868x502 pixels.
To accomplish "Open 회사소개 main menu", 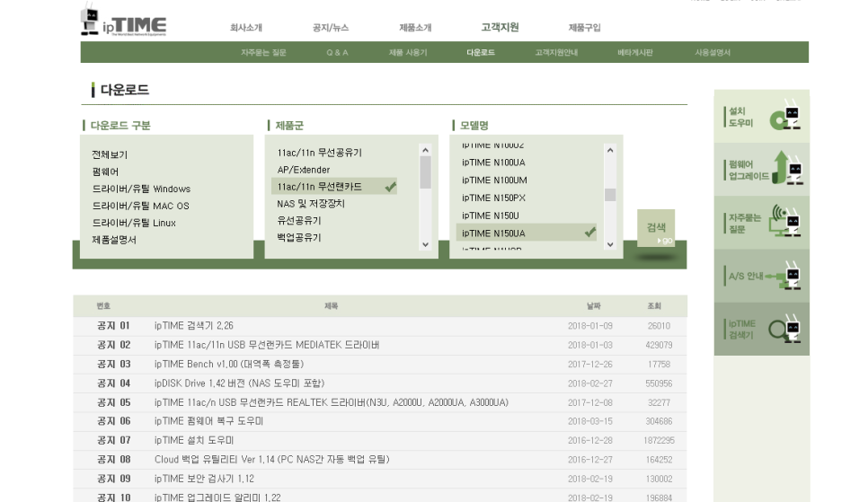I will [x=246, y=28].
